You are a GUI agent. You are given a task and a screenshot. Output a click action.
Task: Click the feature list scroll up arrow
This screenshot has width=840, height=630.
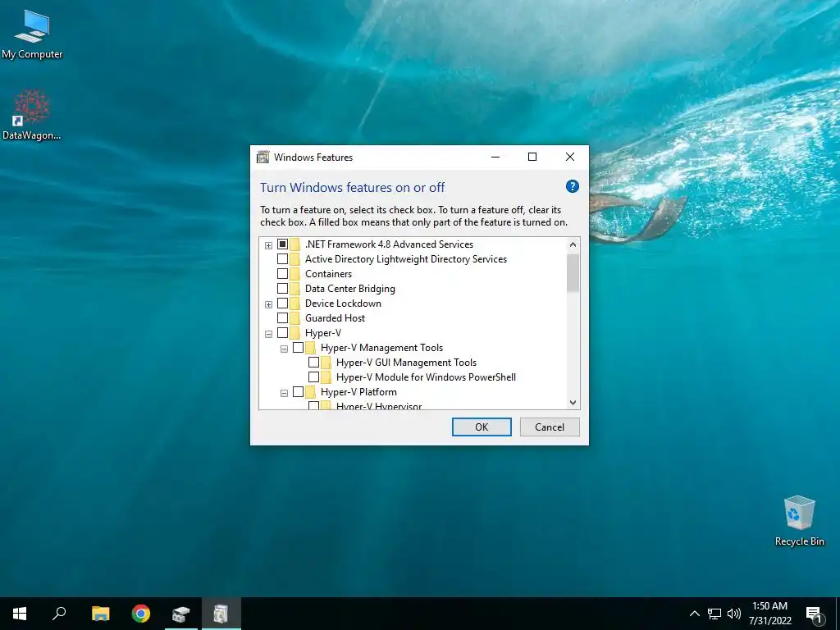point(573,244)
